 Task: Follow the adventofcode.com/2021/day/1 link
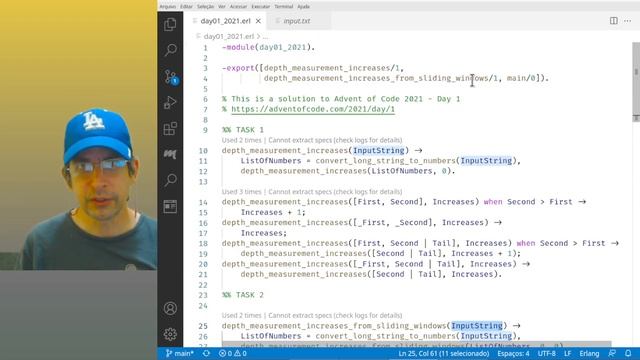click(313, 109)
